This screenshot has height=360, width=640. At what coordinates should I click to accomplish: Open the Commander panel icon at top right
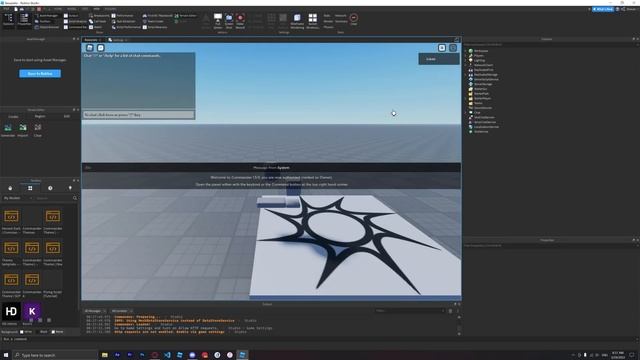click(x=442, y=48)
